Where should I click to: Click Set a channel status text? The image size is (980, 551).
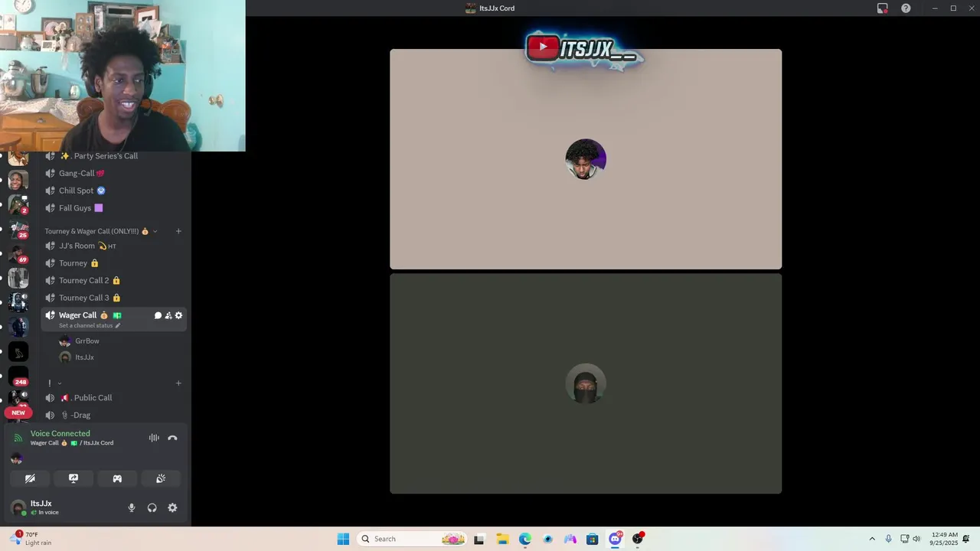(x=86, y=326)
